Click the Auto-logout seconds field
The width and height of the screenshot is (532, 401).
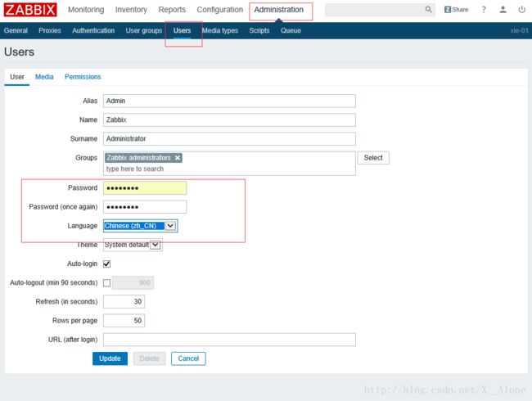coord(133,283)
